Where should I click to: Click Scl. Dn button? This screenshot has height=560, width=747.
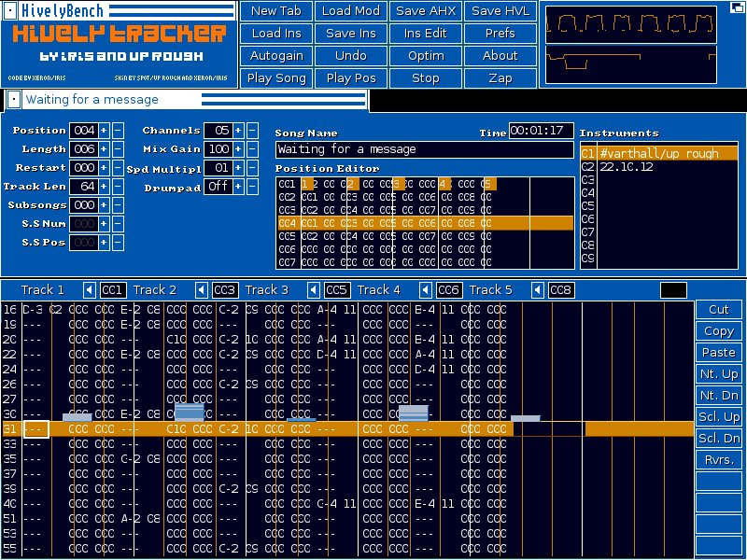[719, 438]
